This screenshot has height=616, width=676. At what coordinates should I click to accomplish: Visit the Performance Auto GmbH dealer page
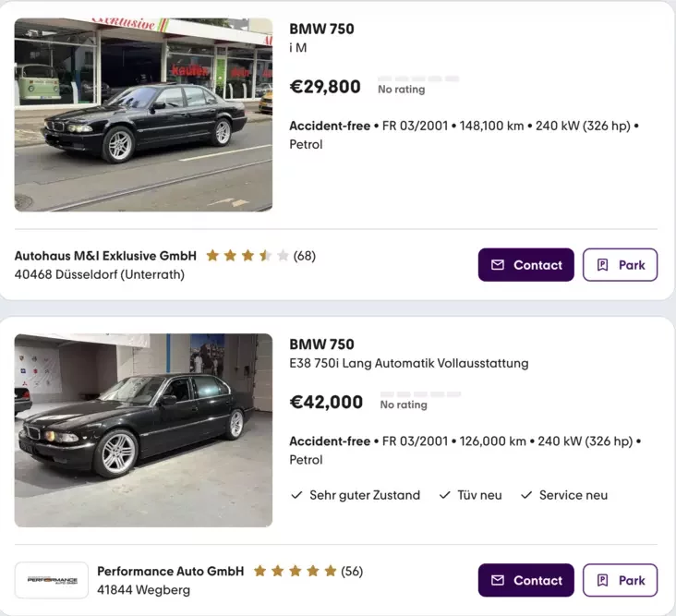click(x=170, y=572)
